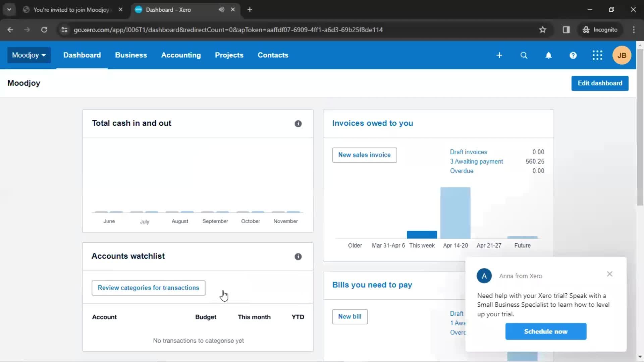Open the help question mark icon
Image resolution: width=644 pixels, height=362 pixels.
pos(573,55)
